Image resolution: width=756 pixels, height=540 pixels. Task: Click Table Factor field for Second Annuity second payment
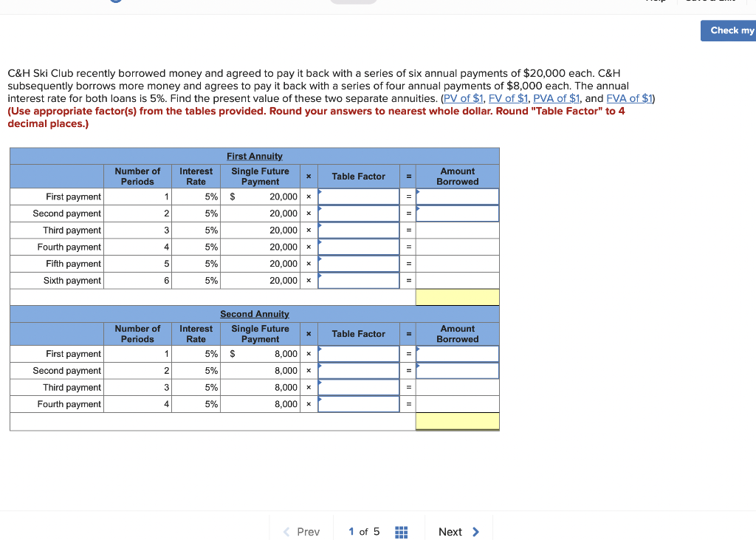point(359,371)
